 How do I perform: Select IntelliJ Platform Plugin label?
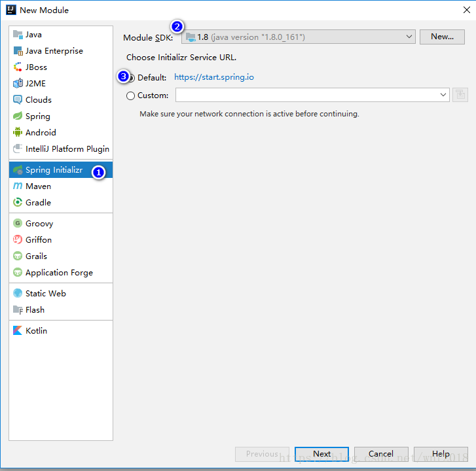click(x=67, y=149)
